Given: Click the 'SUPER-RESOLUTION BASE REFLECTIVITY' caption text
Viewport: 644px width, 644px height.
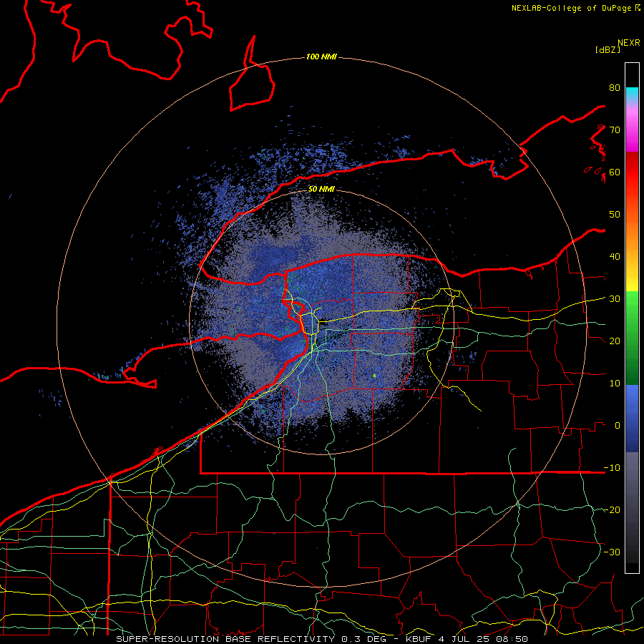Looking at the screenshot, I should tap(225, 639).
